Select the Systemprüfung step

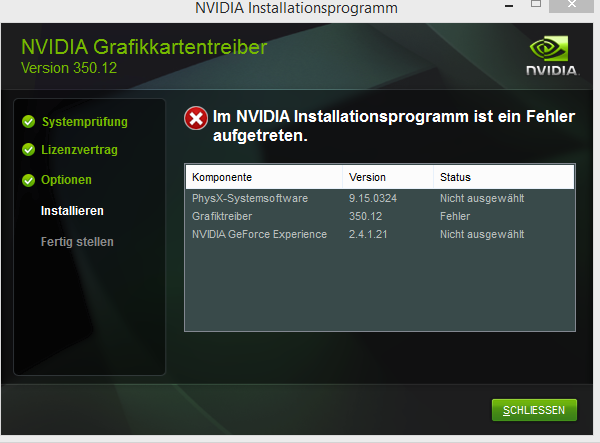85,122
